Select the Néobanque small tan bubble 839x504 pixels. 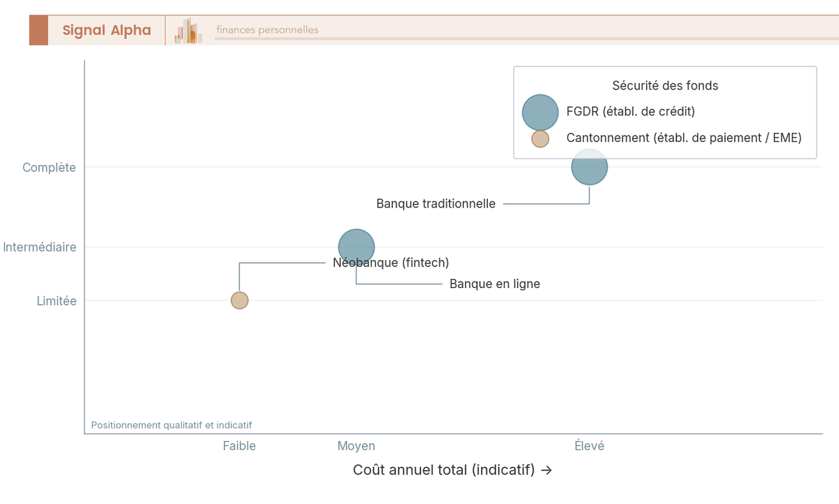240,301
